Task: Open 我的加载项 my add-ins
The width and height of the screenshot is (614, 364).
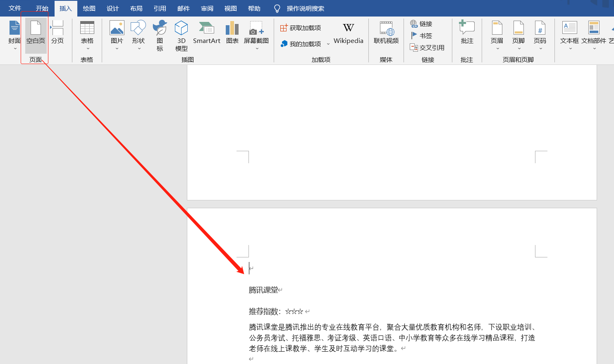Action: click(301, 44)
